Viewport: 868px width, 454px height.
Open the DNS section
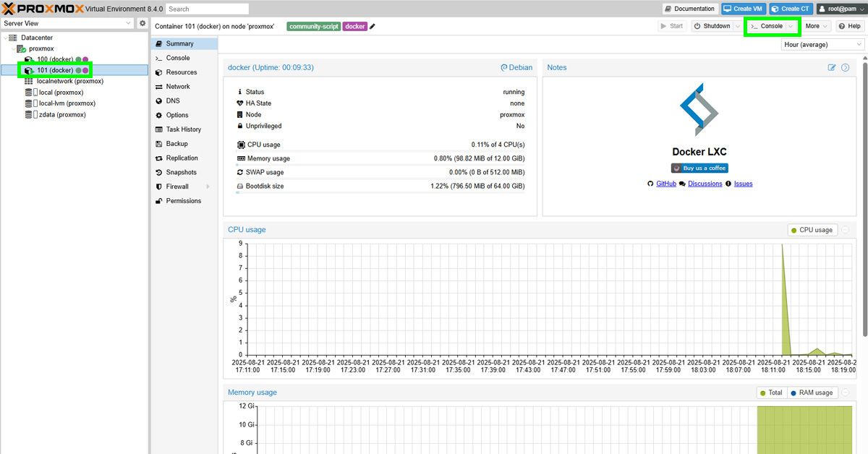[184, 100]
